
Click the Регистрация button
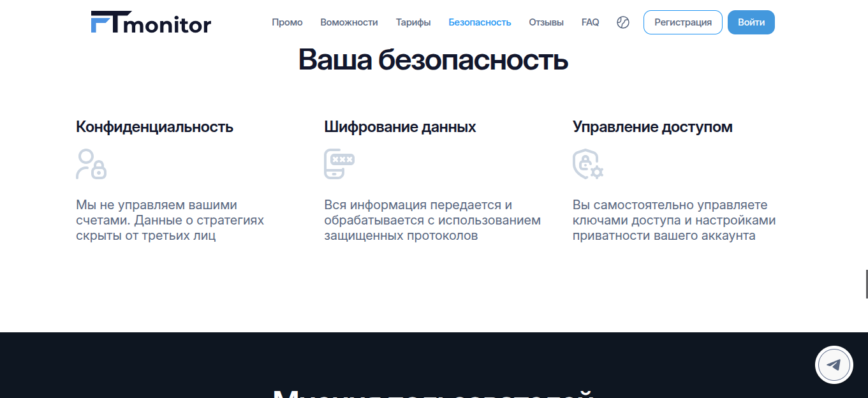[683, 22]
